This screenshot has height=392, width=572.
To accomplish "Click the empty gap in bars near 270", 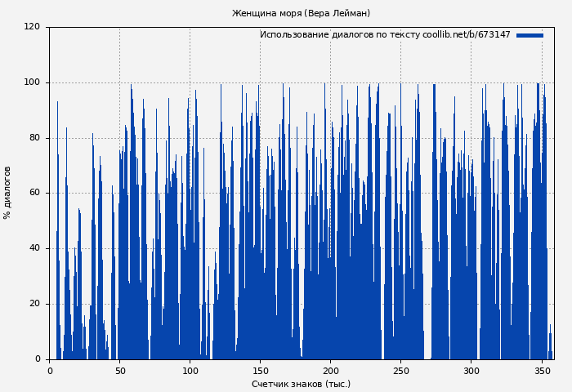I will tap(428, 245).
